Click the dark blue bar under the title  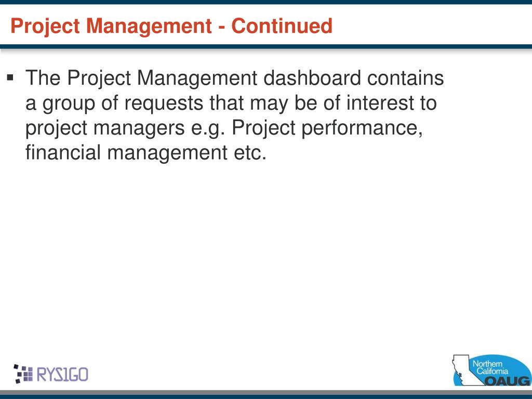[266, 46]
